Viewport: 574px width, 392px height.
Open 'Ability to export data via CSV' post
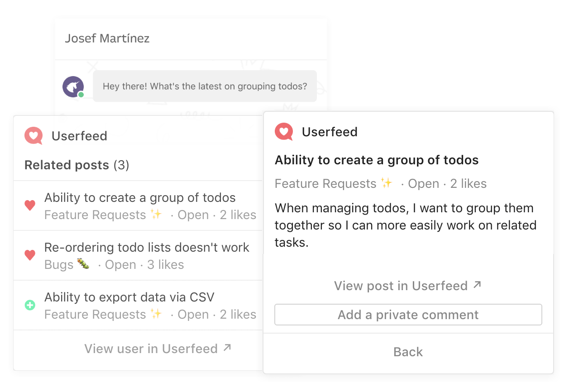[129, 297]
